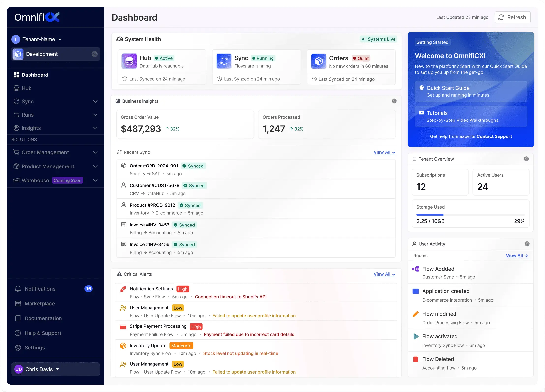This screenshot has width=545, height=392.
Task: Click the Refresh button
Action: click(512, 17)
